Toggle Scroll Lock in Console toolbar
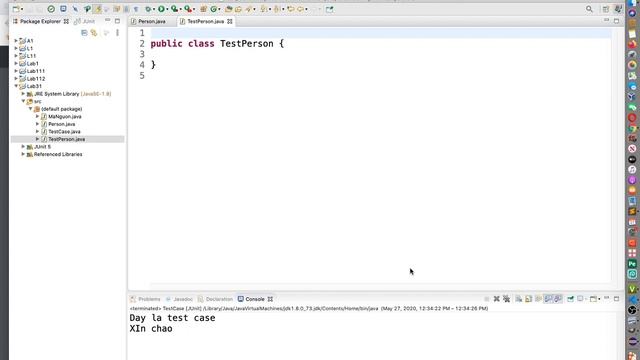 point(528,299)
